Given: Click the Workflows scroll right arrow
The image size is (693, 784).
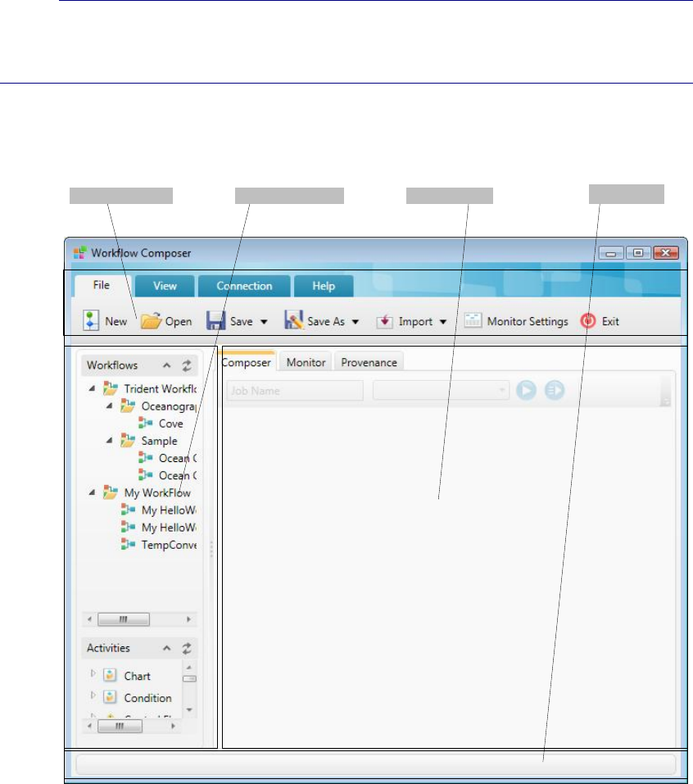Looking at the screenshot, I should point(188,619).
